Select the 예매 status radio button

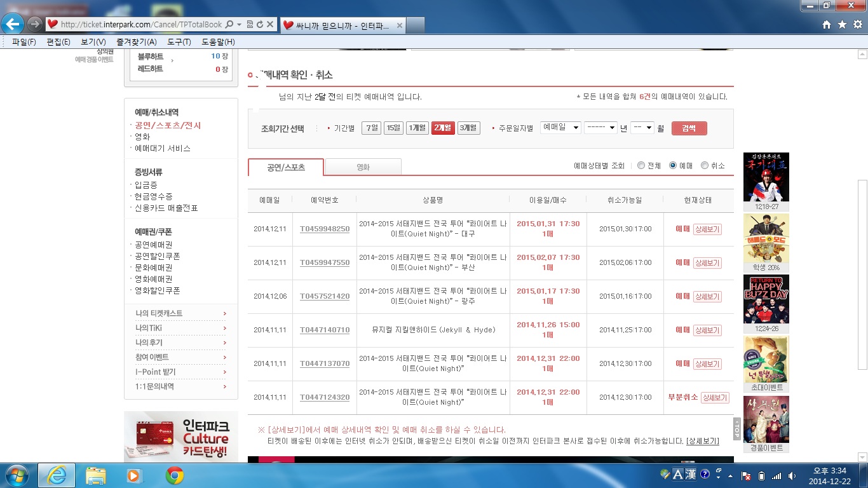(x=673, y=166)
